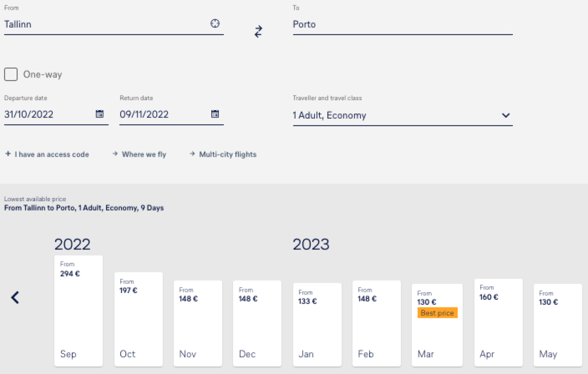Click I have an access code
The image size is (588, 374).
coord(52,154)
